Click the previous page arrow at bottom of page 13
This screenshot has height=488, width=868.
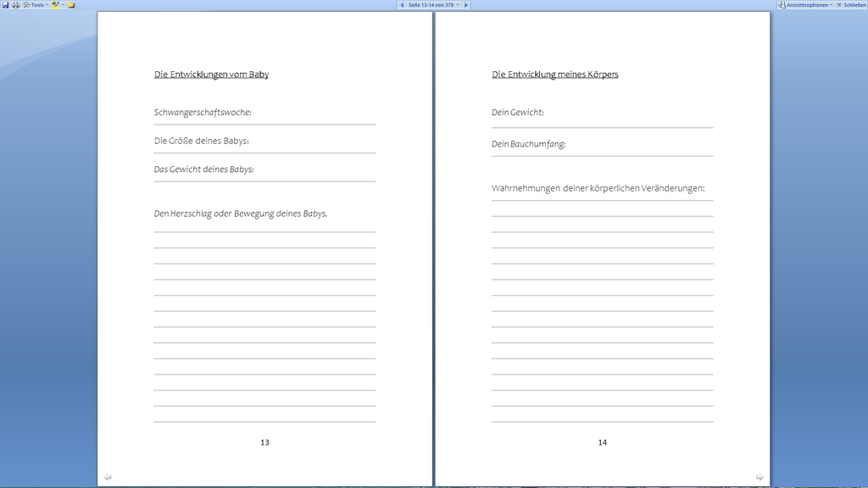pos(108,477)
